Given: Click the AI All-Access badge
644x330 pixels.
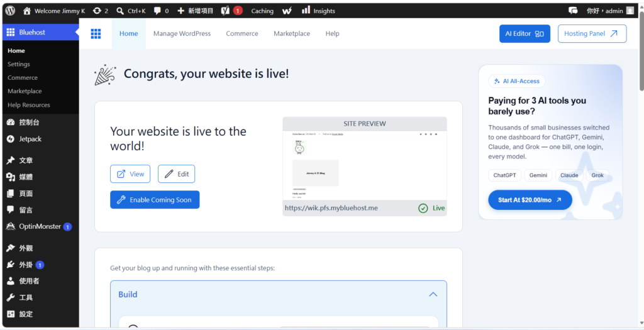Looking at the screenshot, I should click(x=517, y=81).
